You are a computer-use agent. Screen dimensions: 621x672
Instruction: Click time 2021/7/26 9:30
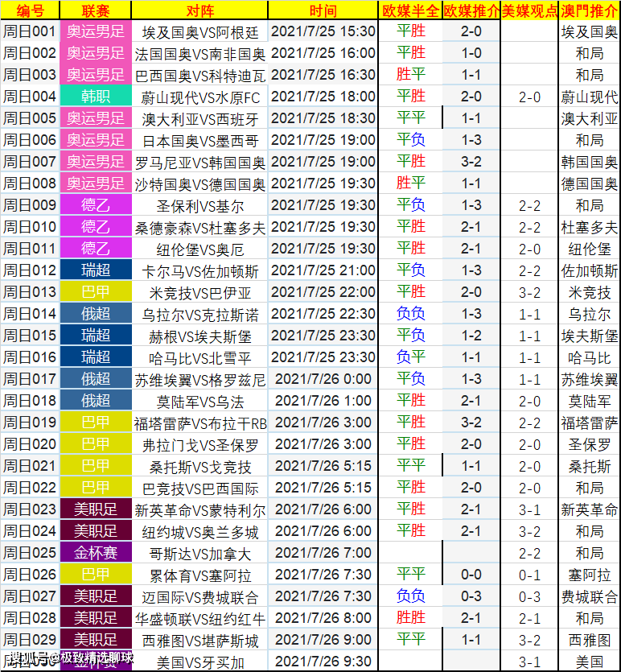323,662
